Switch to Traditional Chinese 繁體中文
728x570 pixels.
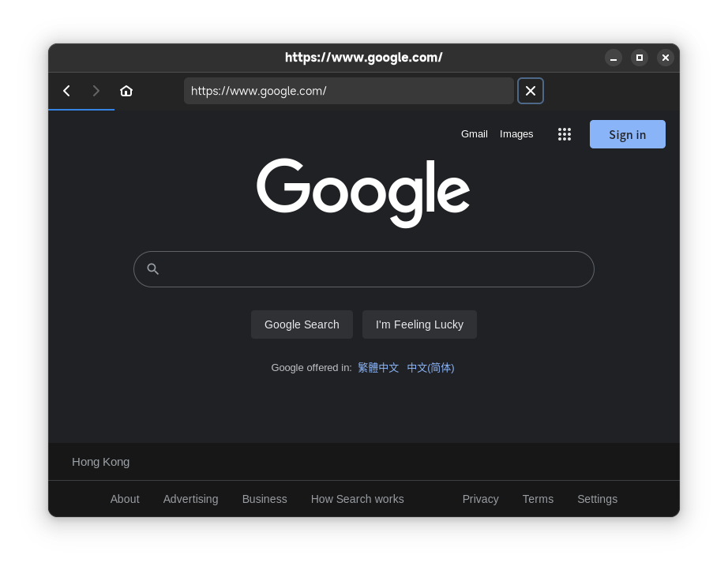click(x=378, y=368)
